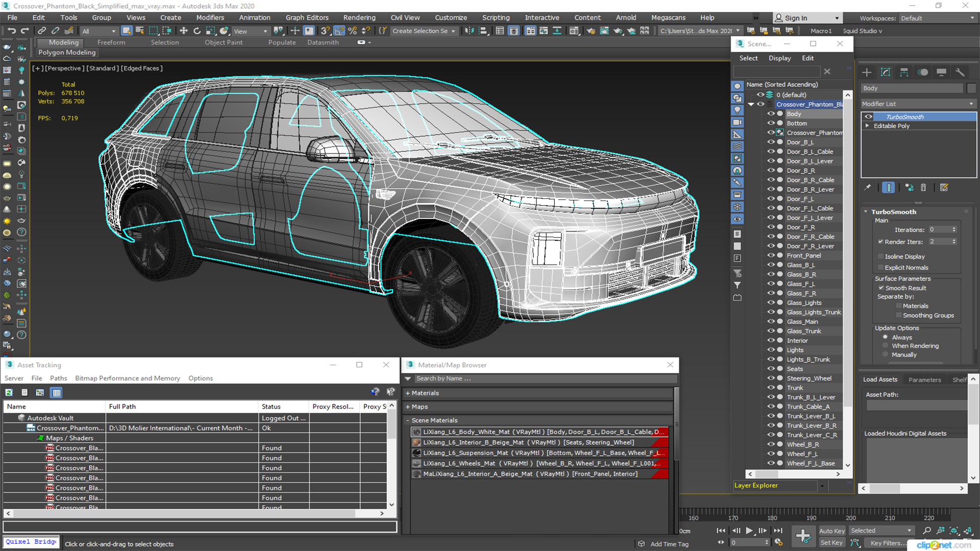This screenshot has width=980, height=551.
Task: Select the Manually update option
Action: (x=885, y=355)
